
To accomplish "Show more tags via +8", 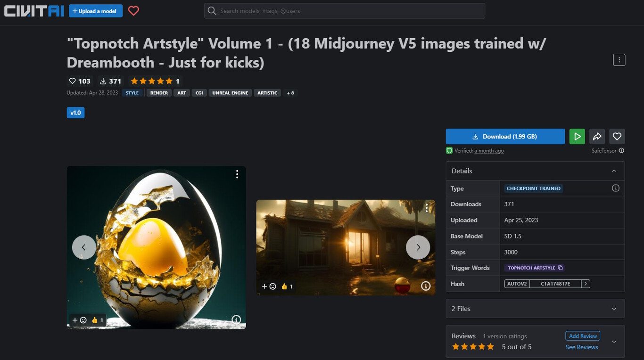I will pos(290,93).
